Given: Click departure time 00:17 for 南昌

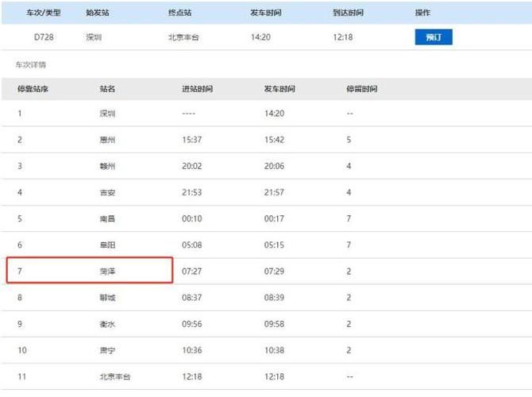Looking at the screenshot, I should coord(274,219).
